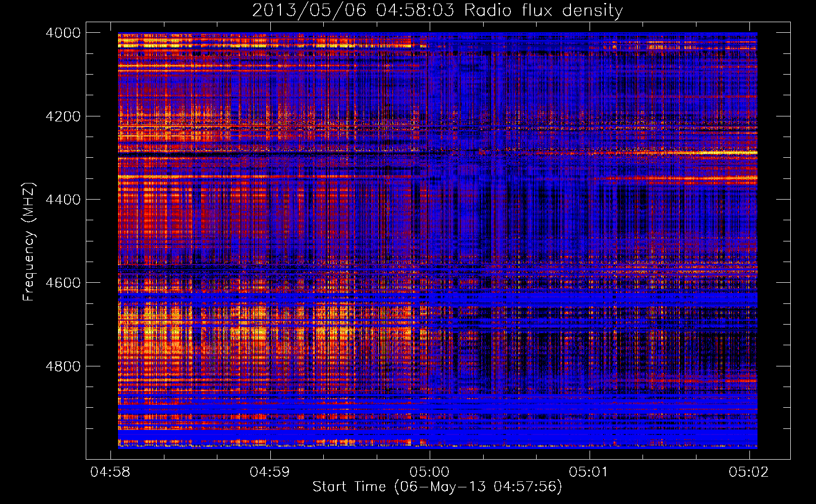Click the 'Start Time (06-May-13 04:57:56)' axis label
This screenshot has height=504, width=816.
437,487
